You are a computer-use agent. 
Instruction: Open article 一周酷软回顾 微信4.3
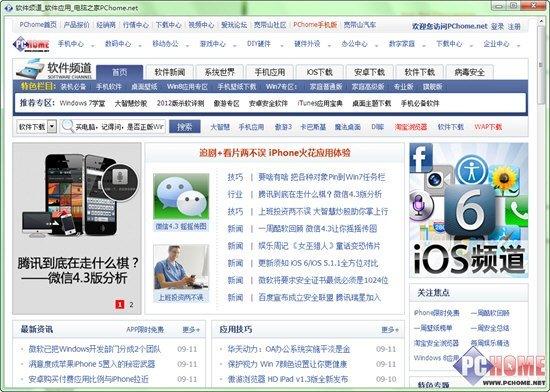[x=317, y=229]
